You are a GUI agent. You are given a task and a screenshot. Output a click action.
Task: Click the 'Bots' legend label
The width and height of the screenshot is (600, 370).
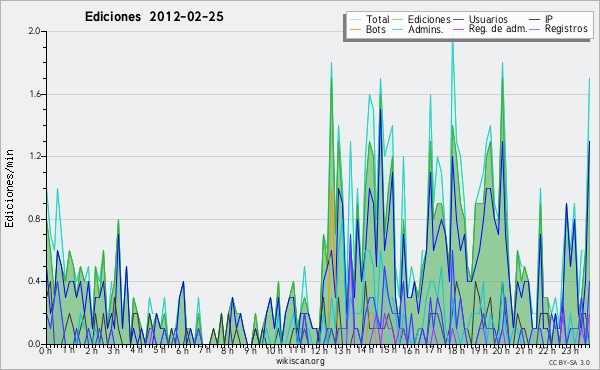coord(376,29)
